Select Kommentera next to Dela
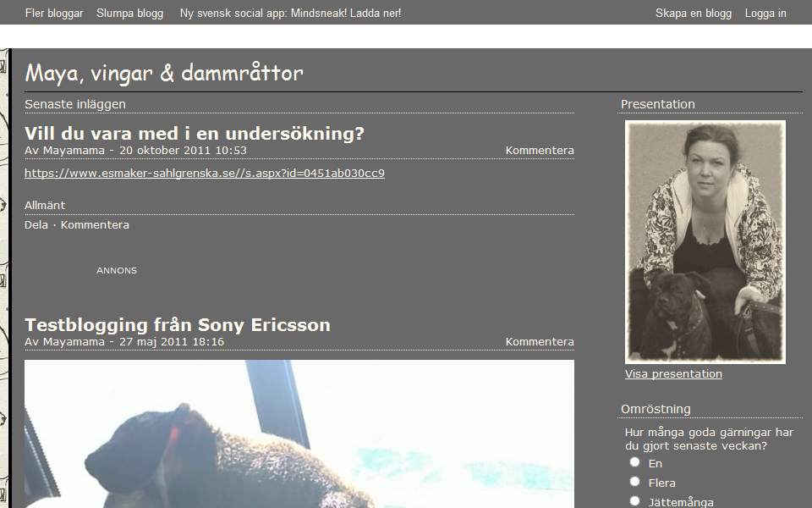 [95, 225]
